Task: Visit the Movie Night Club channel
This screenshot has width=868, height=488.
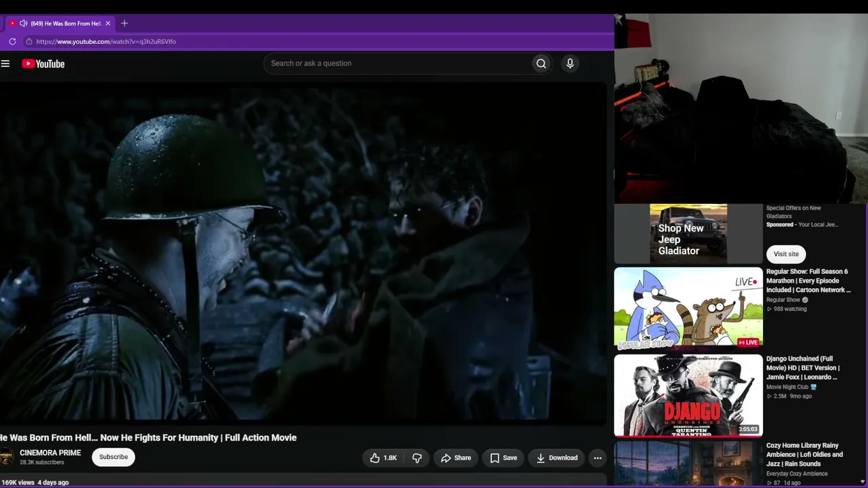Action: click(787, 387)
